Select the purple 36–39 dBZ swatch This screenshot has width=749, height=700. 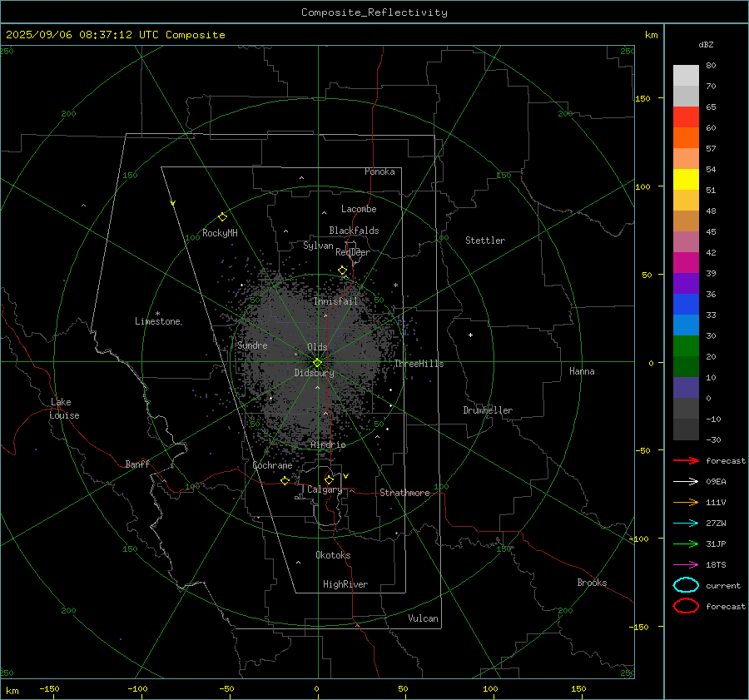point(686,283)
